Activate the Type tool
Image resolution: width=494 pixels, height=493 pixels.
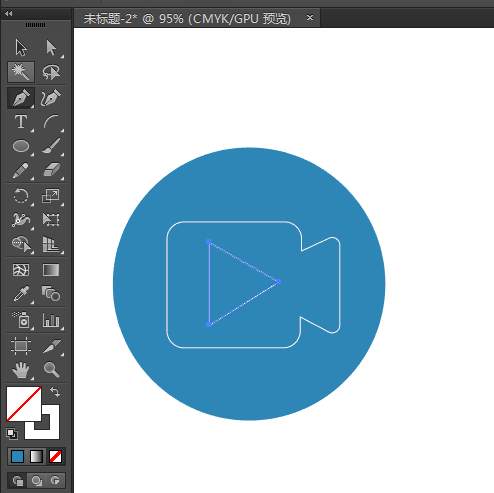click(21, 122)
